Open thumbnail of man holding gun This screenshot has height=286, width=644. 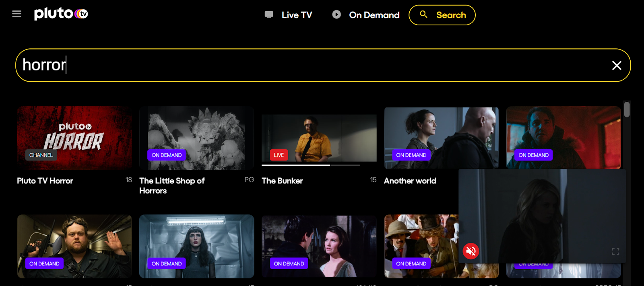click(74, 246)
